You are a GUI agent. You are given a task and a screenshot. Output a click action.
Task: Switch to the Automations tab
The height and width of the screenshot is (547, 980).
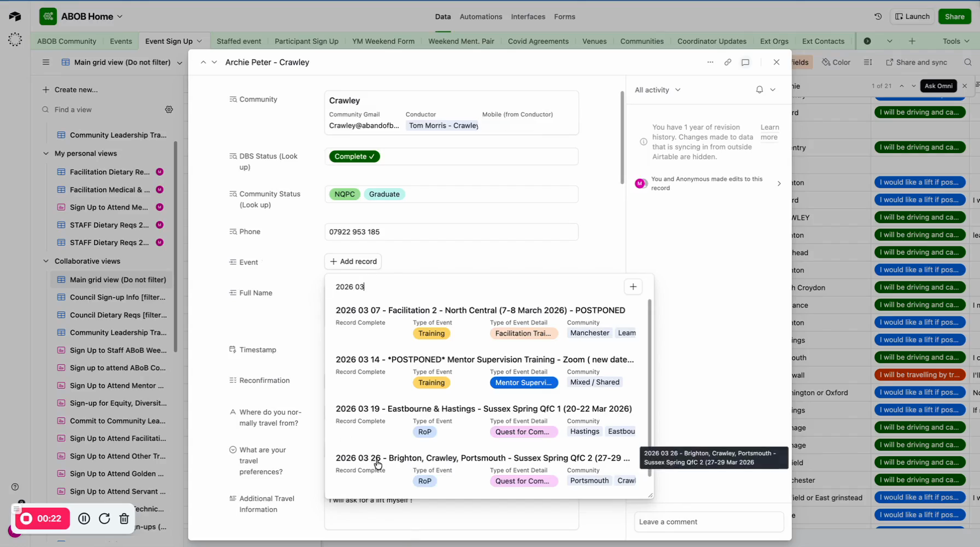pos(480,16)
